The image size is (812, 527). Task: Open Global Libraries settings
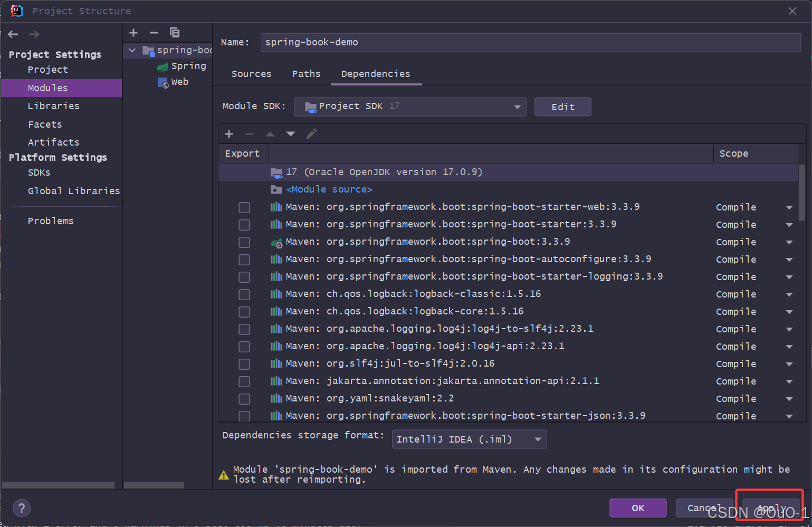click(x=74, y=191)
